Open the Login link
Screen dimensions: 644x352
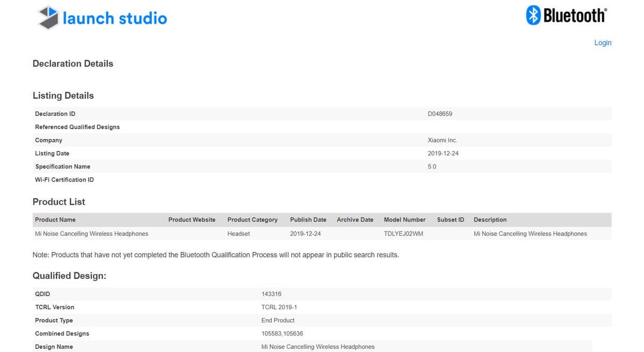coord(603,42)
